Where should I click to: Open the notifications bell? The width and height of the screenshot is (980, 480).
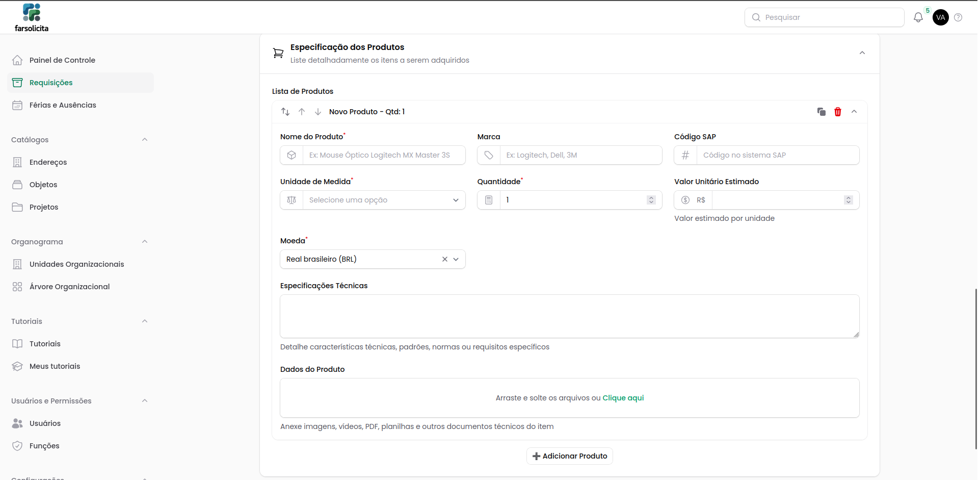tap(918, 17)
